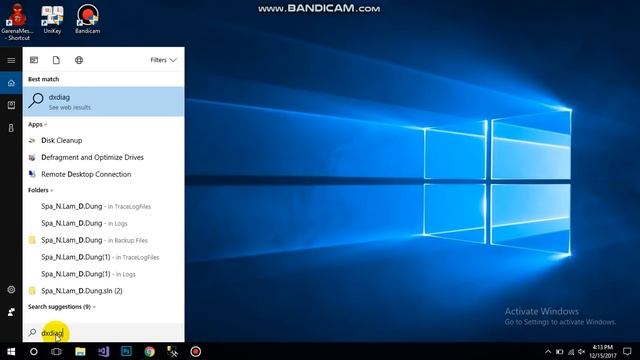Open Cortana circle on taskbar
640x360 pixels.
point(33,351)
